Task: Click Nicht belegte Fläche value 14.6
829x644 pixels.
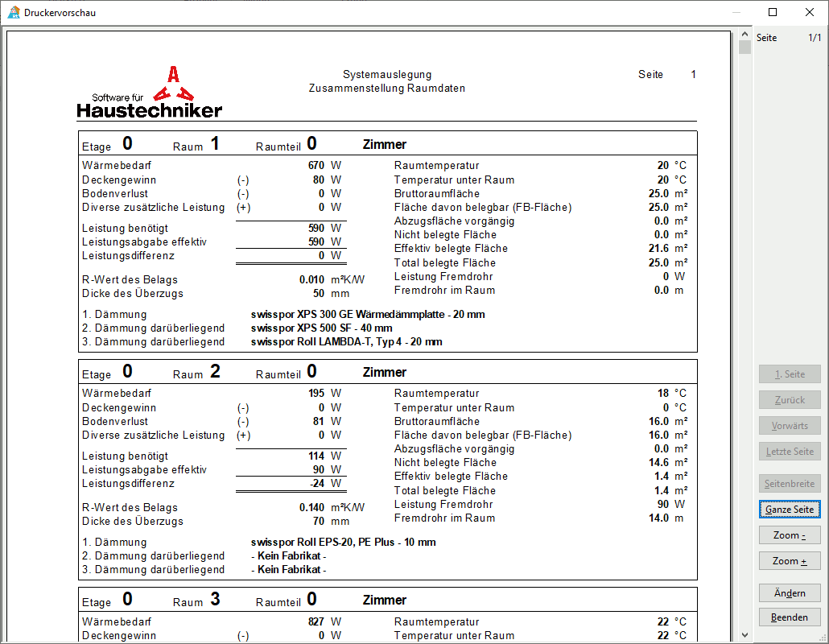Action: click(658, 463)
